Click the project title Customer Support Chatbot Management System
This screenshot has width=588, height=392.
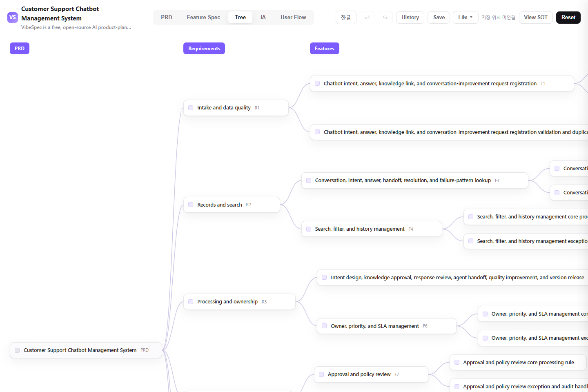pyautogui.click(x=60, y=13)
